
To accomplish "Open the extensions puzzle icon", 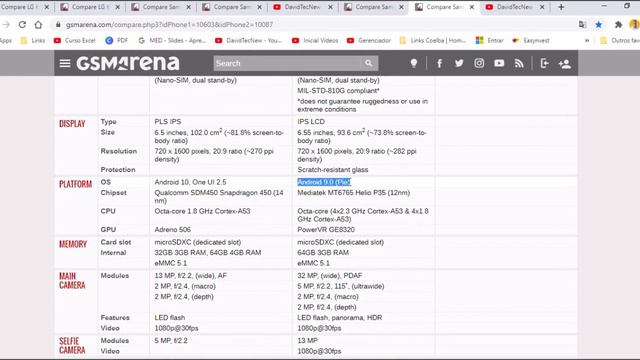I will (x=618, y=24).
